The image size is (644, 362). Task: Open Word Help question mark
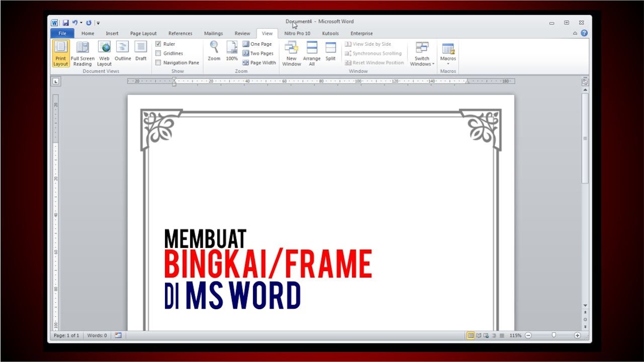point(584,33)
